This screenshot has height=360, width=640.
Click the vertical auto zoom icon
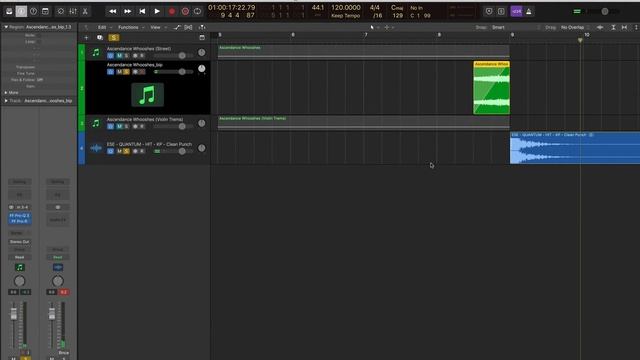[x=613, y=27]
